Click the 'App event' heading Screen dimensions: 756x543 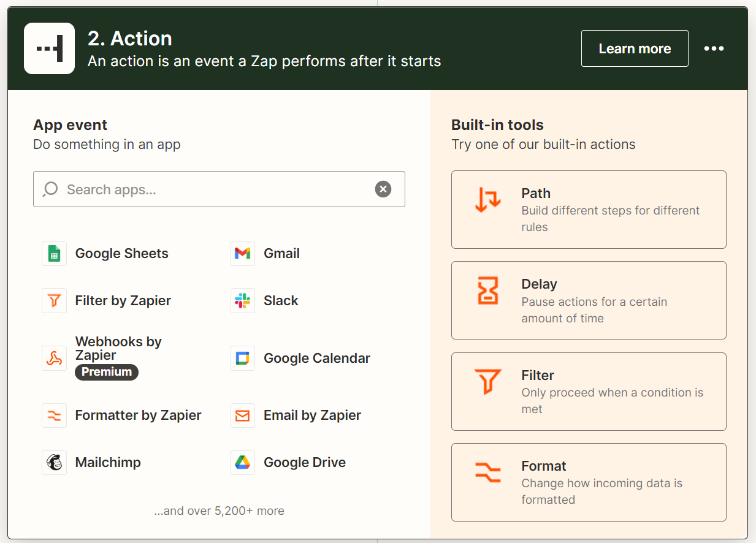pyautogui.click(x=70, y=125)
